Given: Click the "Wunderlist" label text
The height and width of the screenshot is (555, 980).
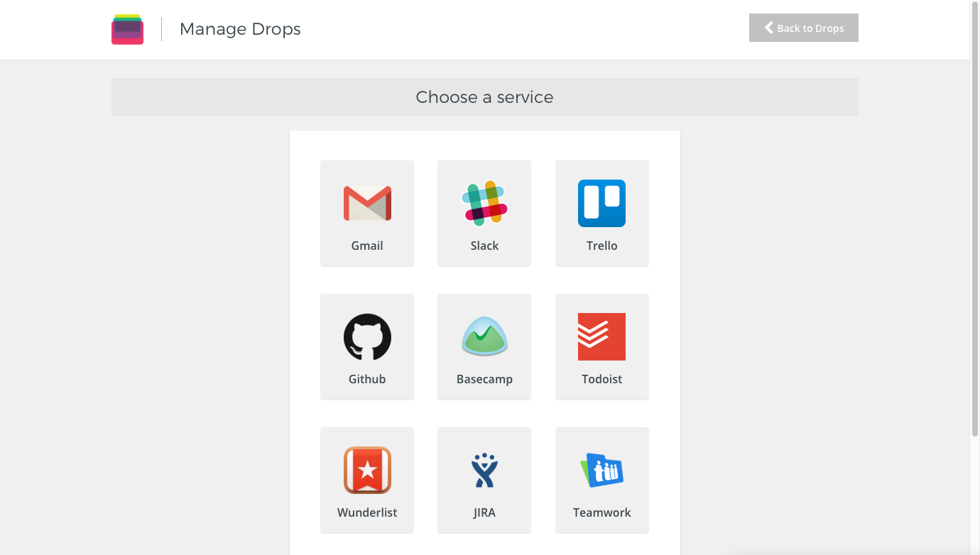Looking at the screenshot, I should pos(367,512).
